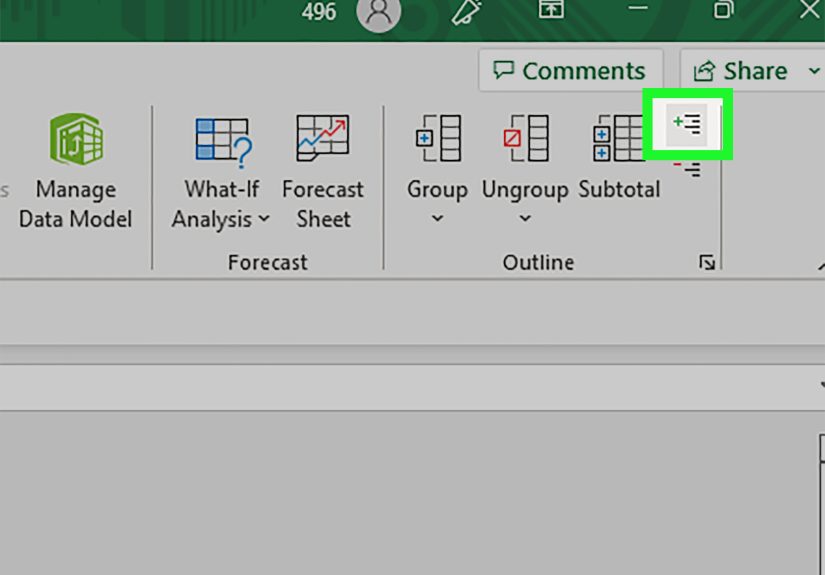Click the Group rows icon
The width and height of the screenshot is (825, 575).
(x=438, y=138)
